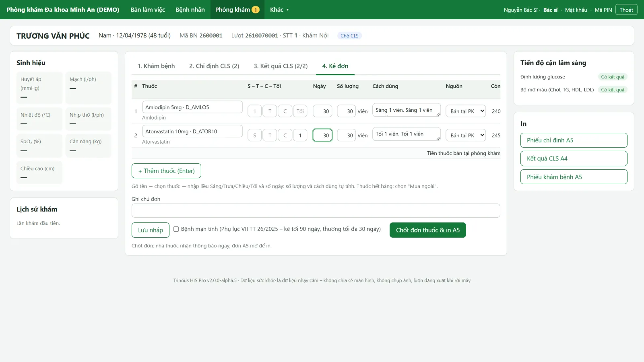Open the 3. Kết quả CLS tab
Viewport: 644px width, 362px height.
click(x=281, y=66)
